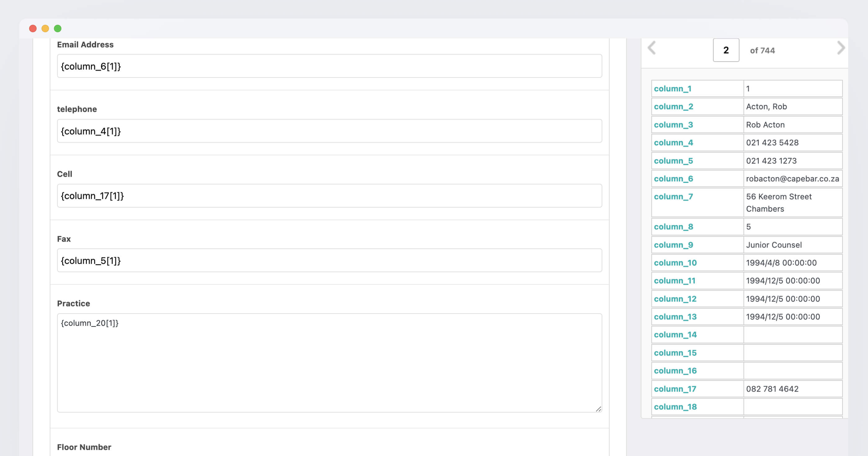Click the 'Practice' field label
Viewport: 868px width, 456px height.
[x=73, y=304]
